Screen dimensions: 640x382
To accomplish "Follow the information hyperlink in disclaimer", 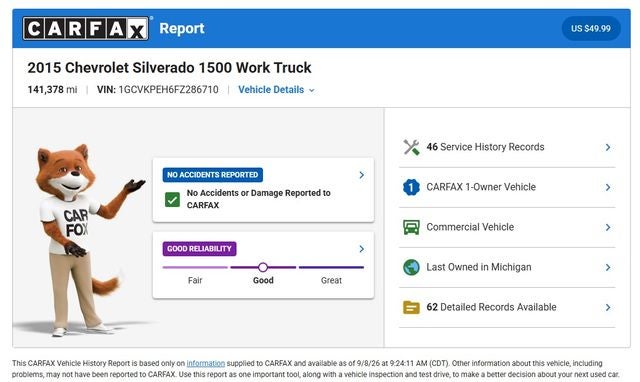I will pos(206,363).
